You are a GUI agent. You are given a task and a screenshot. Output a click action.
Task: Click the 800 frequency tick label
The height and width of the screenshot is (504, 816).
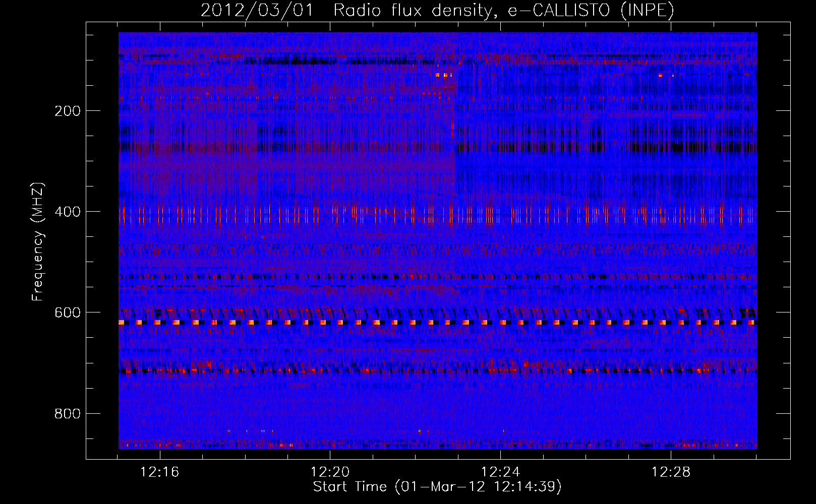pyautogui.click(x=67, y=413)
